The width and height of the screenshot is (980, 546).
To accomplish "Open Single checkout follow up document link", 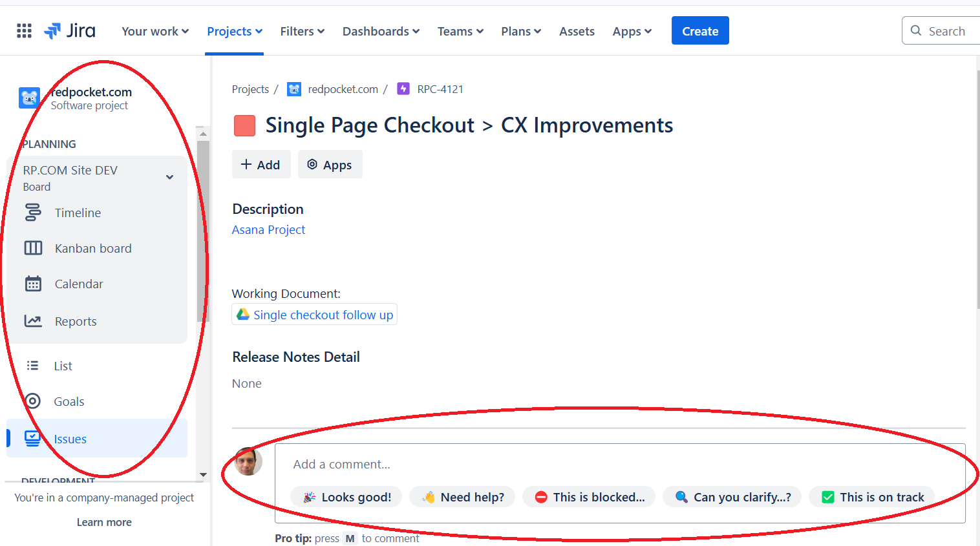I will coord(315,315).
